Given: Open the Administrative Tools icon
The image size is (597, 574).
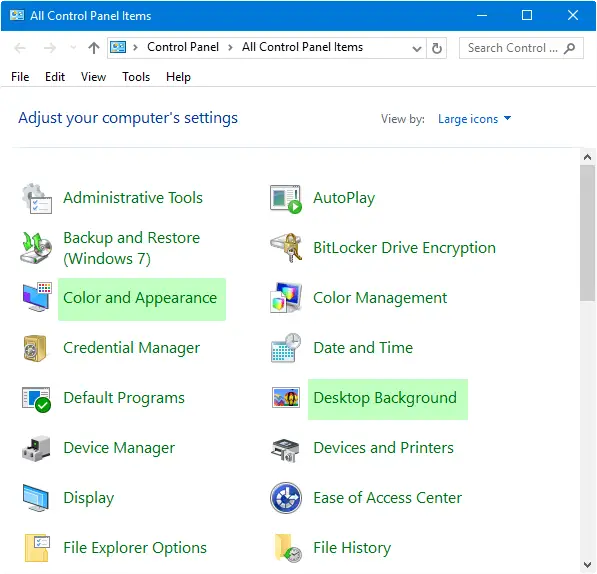Looking at the screenshot, I should click(x=37, y=198).
